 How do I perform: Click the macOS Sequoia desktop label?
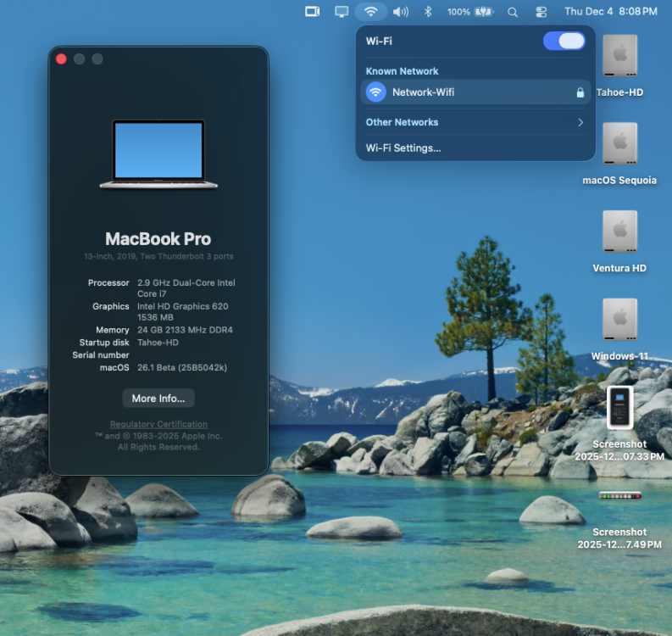tap(619, 180)
